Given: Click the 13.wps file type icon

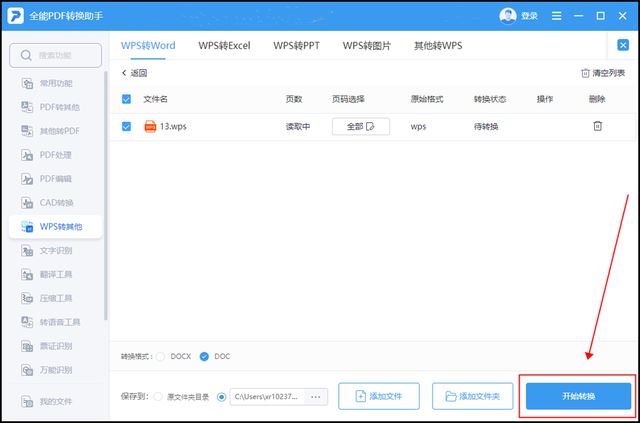Looking at the screenshot, I should coord(150,127).
